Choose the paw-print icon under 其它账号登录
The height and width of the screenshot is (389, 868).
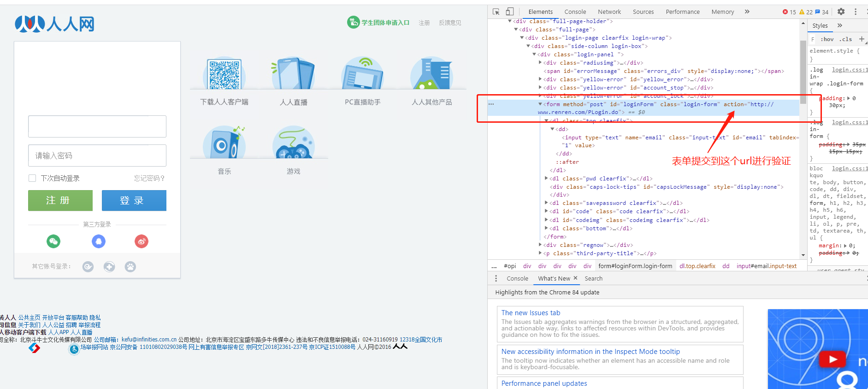130,267
